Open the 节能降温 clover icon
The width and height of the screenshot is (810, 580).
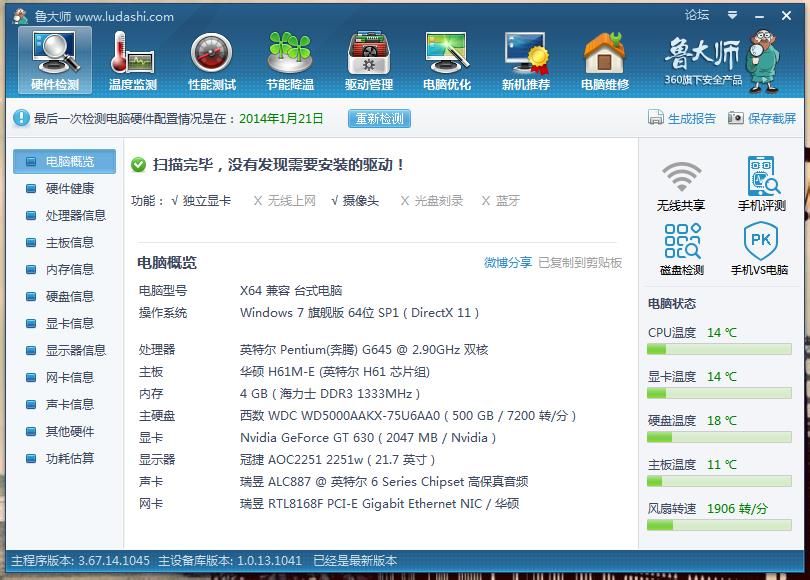click(290, 60)
